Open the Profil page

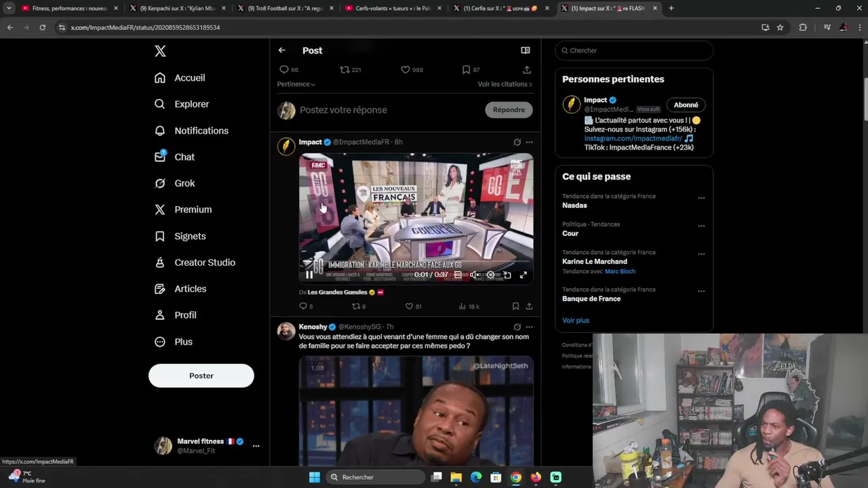pyautogui.click(x=176, y=315)
